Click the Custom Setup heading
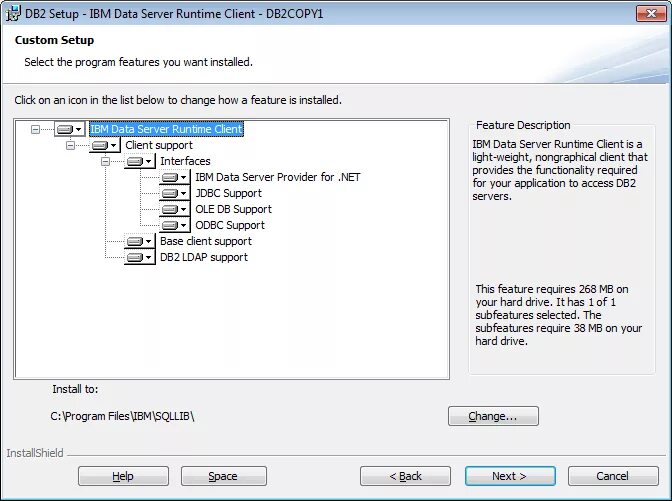Image resolution: width=672 pixels, height=501 pixels. 54,40
